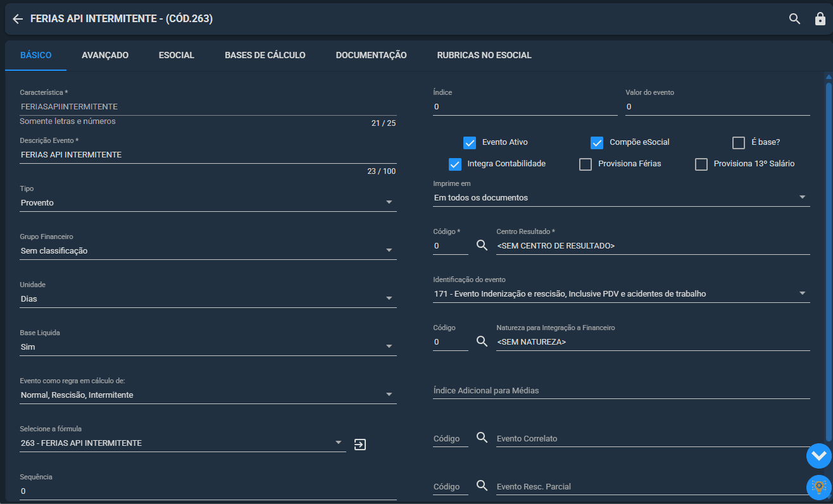This screenshot has height=504, width=833.
Task: Click the Sequência input field
Action: [x=208, y=491]
